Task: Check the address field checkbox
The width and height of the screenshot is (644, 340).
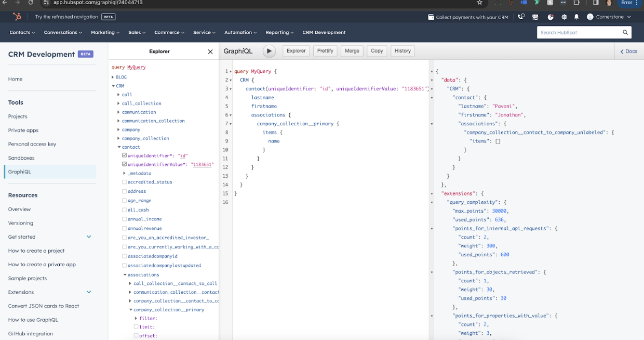Action: (125, 191)
